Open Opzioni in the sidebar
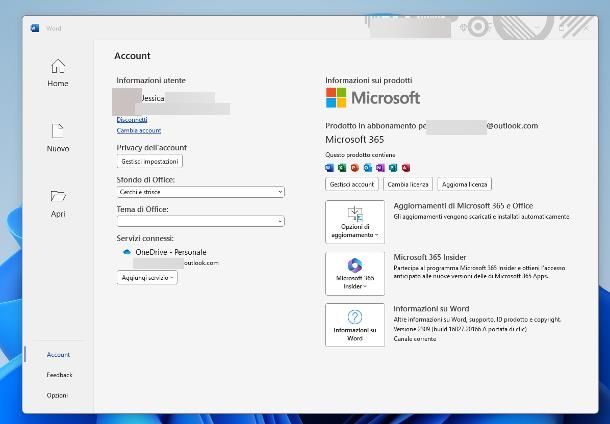This screenshot has width=610, height=424. click(x=57, y=395)
